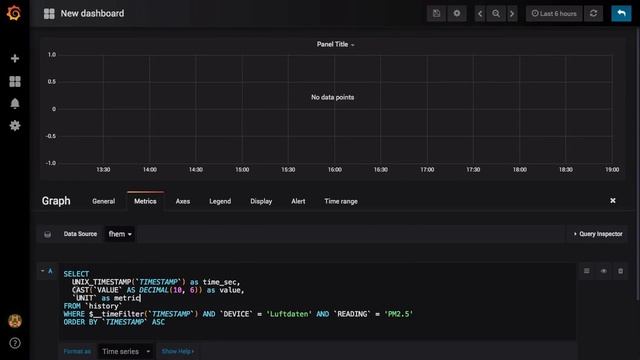This screenshot has width=640, height=360.
Task: Open the Time range tab
Action: click(x=341, y=201)
